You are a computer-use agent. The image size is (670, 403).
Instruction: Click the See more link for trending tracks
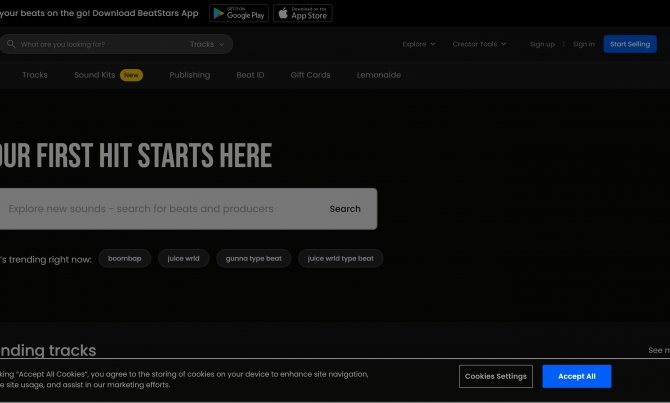tap(658, 350)
